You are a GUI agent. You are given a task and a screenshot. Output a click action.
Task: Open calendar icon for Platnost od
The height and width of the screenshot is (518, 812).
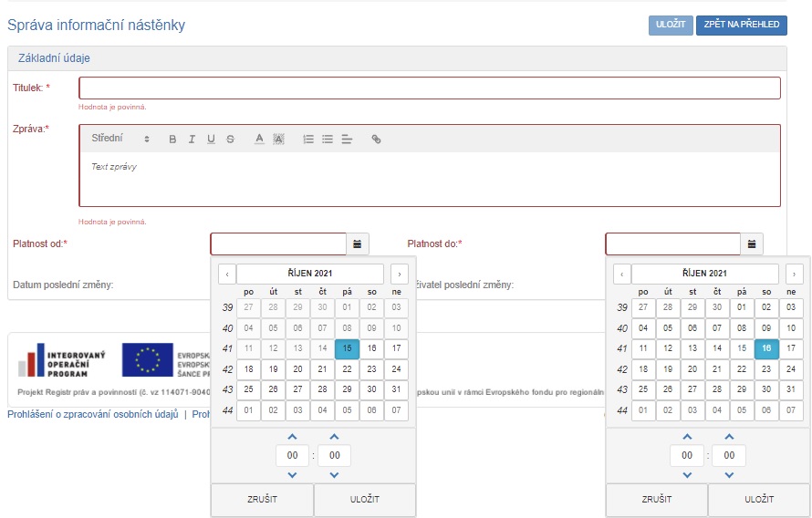(x=358, y=244)
